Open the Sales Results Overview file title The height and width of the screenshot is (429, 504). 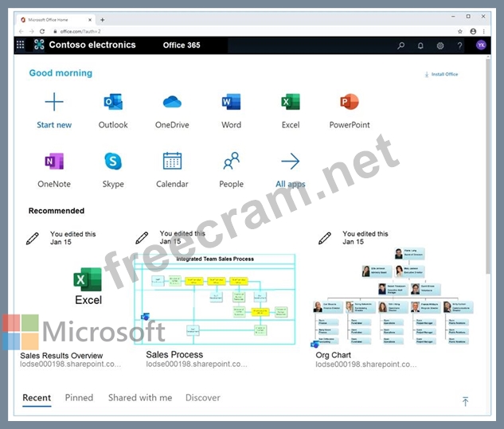click(x=61, y=356)
